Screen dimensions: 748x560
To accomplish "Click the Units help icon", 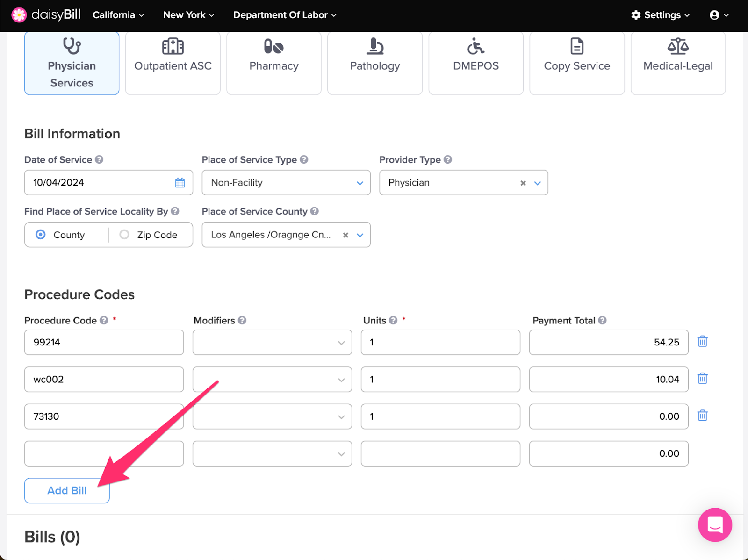I will coord(393,320).
